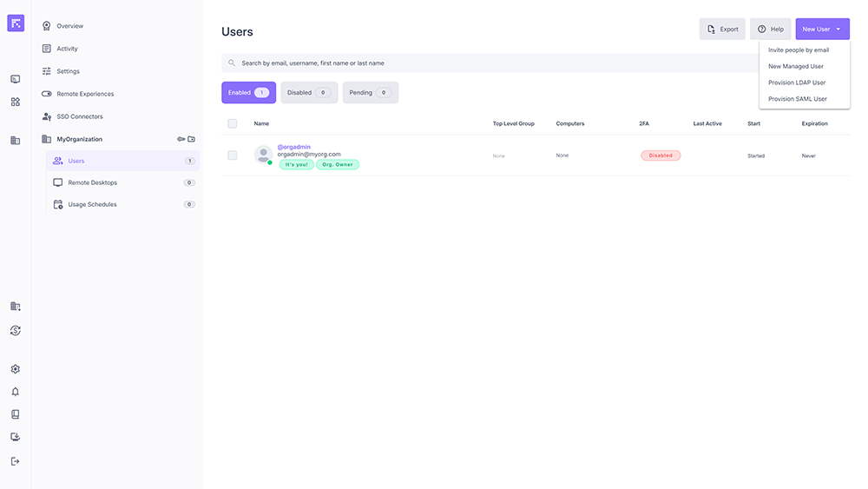This screenshot has width=868, height=489.
Task: Click the add-folder icon beside MyOrganization
Action: click(x=192, y=139)
